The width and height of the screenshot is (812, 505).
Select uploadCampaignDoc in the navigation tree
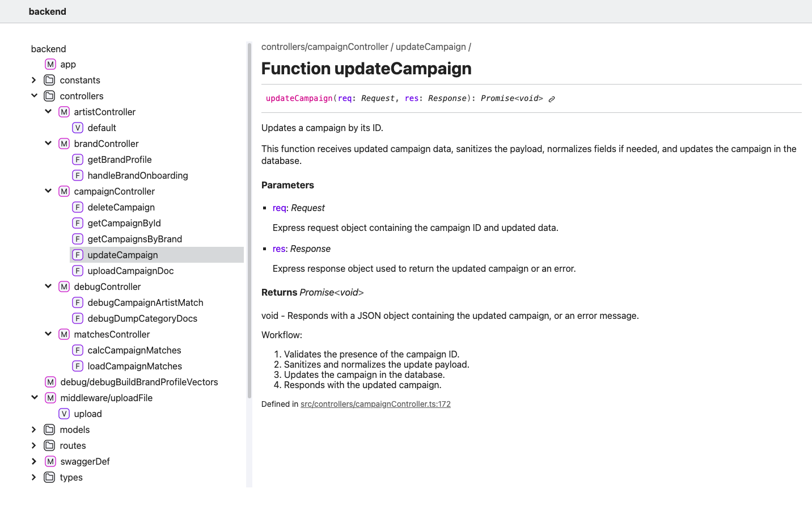click(x=130, y=271)
